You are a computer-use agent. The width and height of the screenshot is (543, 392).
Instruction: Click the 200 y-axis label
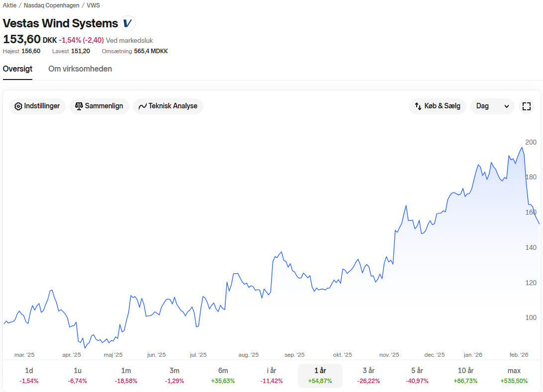pos(531,142)
